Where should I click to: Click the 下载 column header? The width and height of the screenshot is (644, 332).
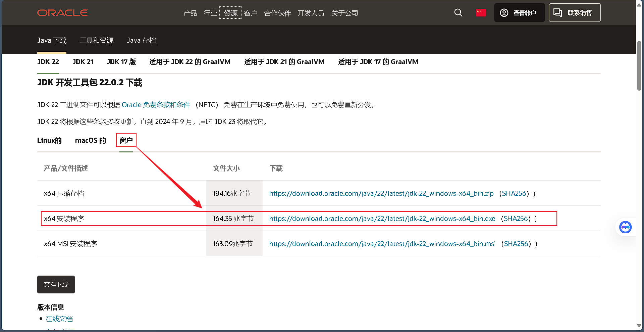[x=276, y=168]
